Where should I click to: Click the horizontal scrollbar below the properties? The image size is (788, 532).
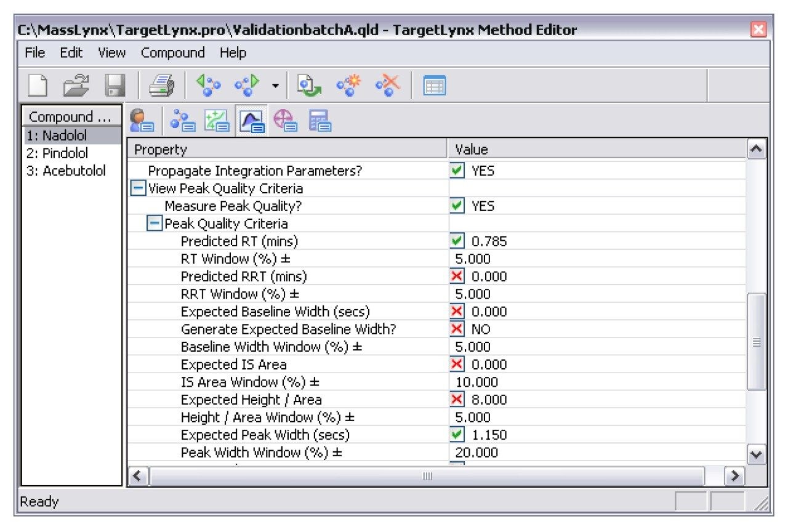(427, 476)
